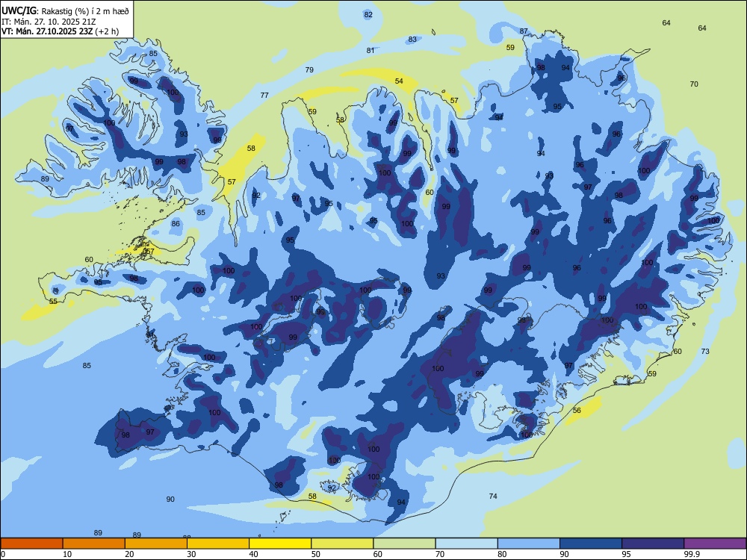
Task: Click the humidity value '86' on the map
Action: click(x=176, y=224)
